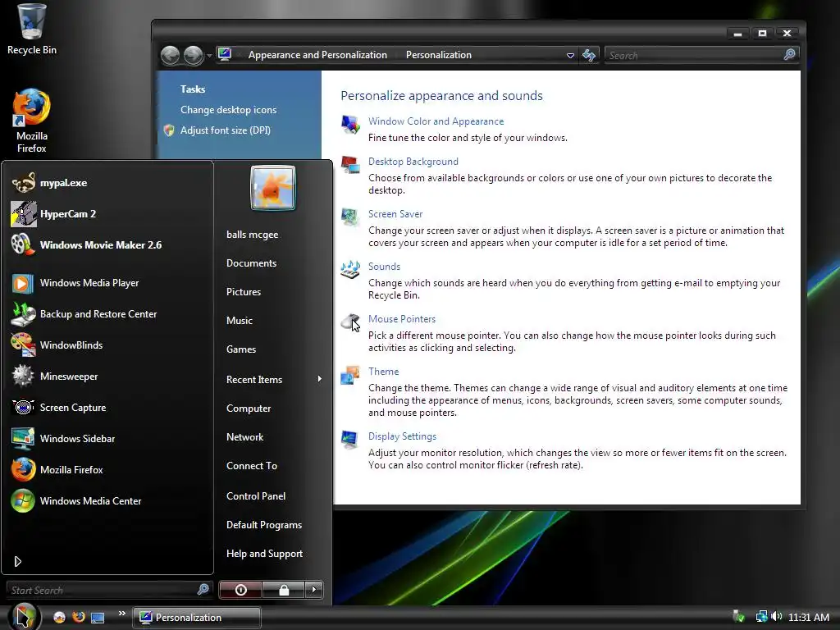Open Music from Start menu
The image size is (840, 630).
(x=239, y=321)
